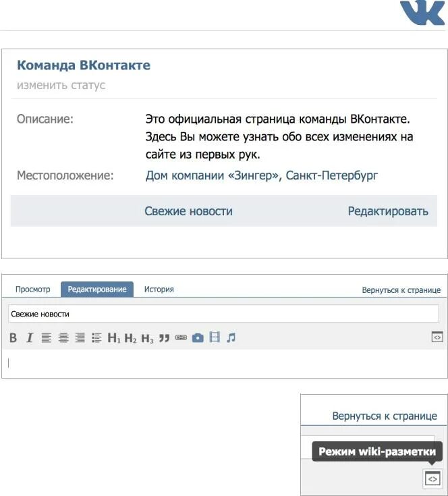Toggle bold formatting in wiki editor

tap(13, 337)
